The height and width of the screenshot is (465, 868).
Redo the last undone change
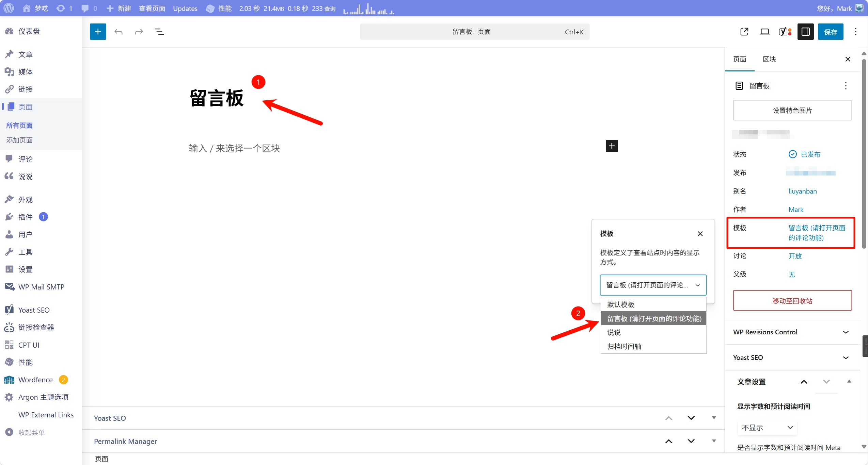coord(139,32)
